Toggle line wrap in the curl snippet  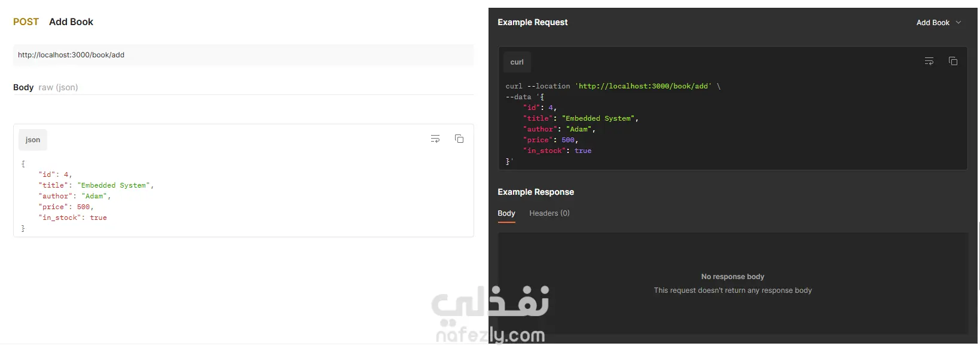(x=929, y=62)
